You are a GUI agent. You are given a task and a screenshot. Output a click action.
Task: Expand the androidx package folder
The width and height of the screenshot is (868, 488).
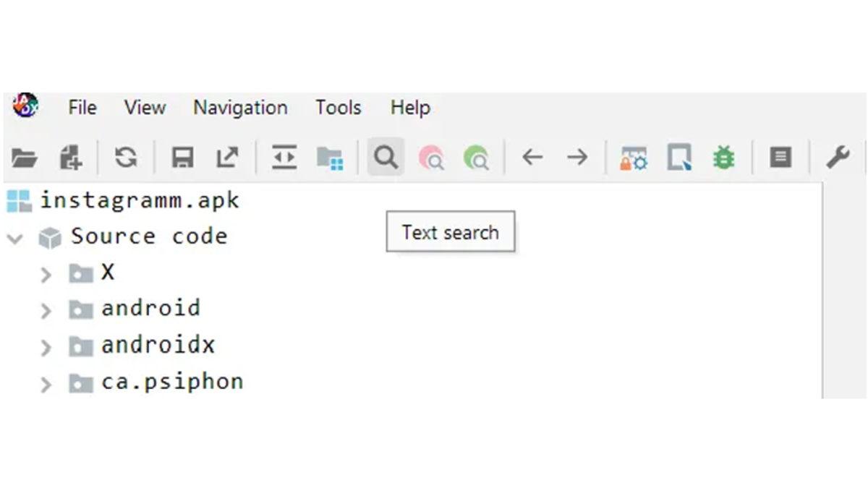pos(46,347)
